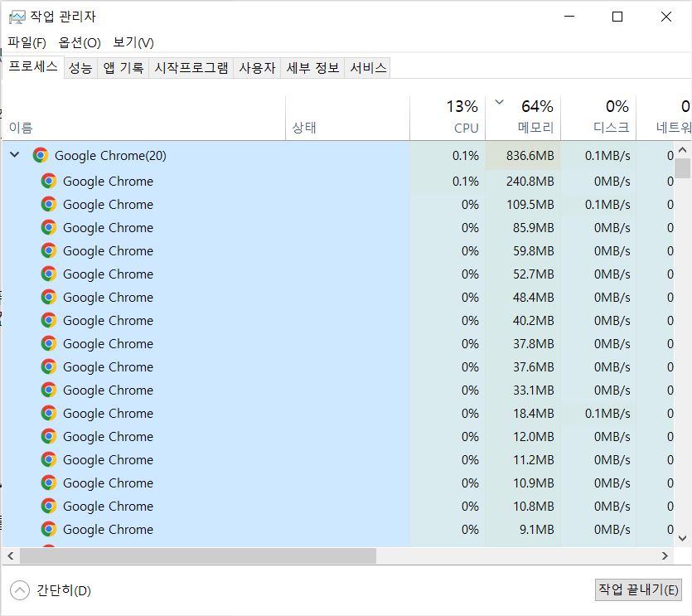Click the horizontal scrollbar left arrow
Viewport: 692px width, 616px height.
[11, 556]
